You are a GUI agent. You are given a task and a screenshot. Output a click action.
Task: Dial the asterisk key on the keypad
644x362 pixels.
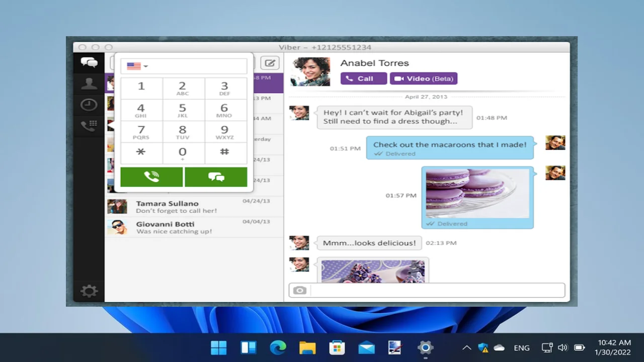[x=141, y=153]
